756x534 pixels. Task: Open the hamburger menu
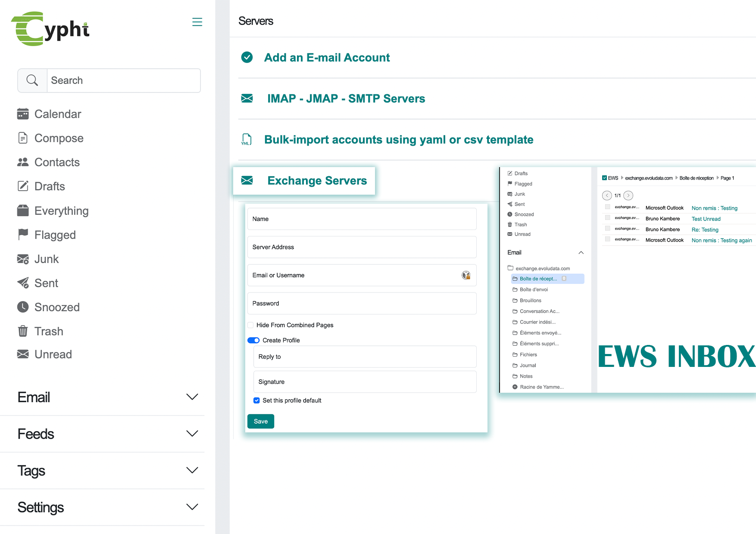tap(197, 22)
